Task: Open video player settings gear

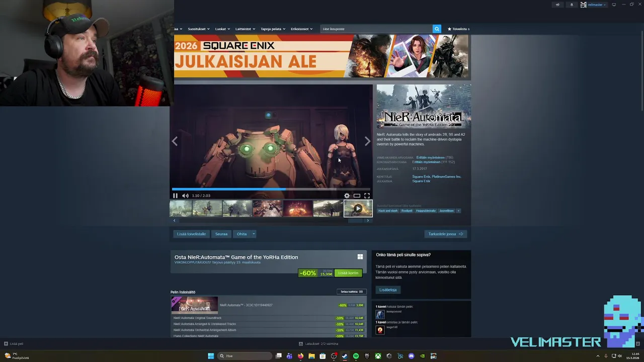Action: (347, 196)
